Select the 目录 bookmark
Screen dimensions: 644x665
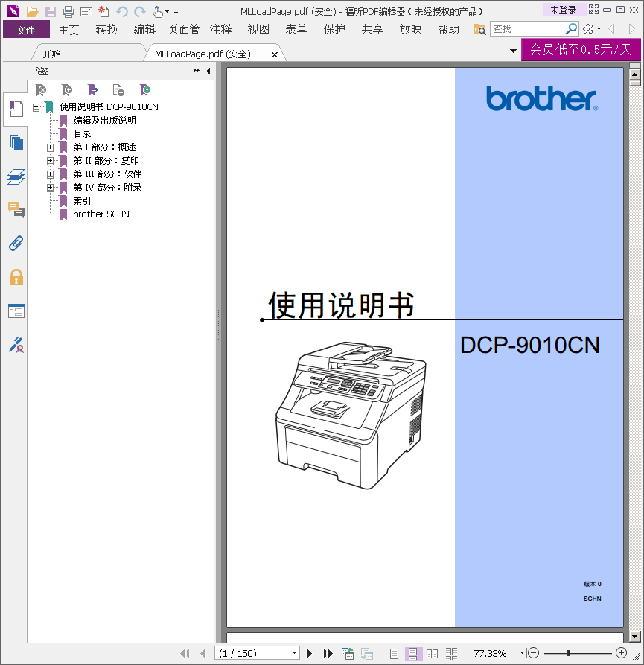pos(82,134)
